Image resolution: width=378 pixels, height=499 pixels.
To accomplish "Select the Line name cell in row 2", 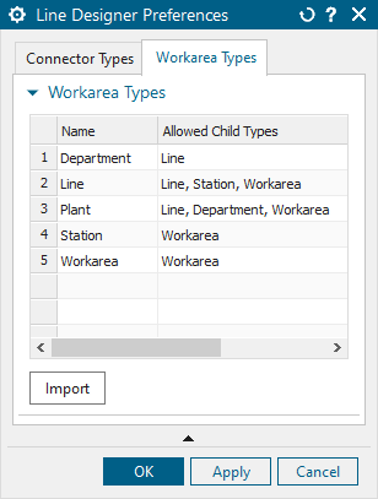I will [x=107, y=184].
